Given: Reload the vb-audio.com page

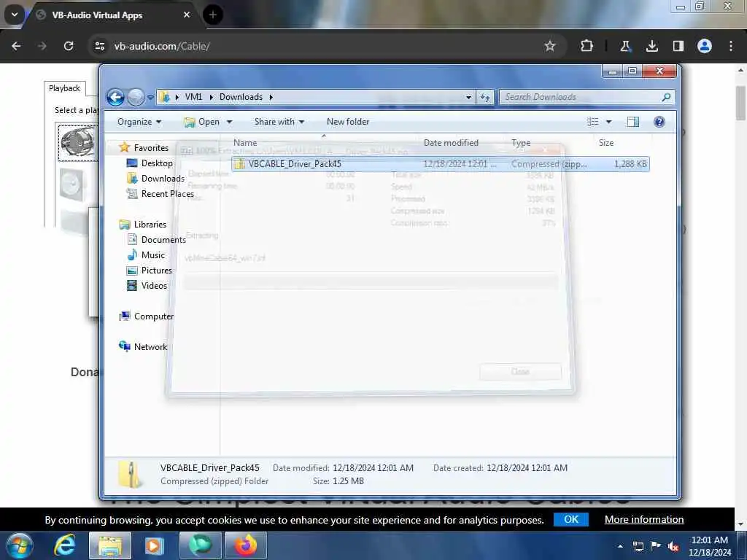Looking at the screenshot, I should (69, 46).
